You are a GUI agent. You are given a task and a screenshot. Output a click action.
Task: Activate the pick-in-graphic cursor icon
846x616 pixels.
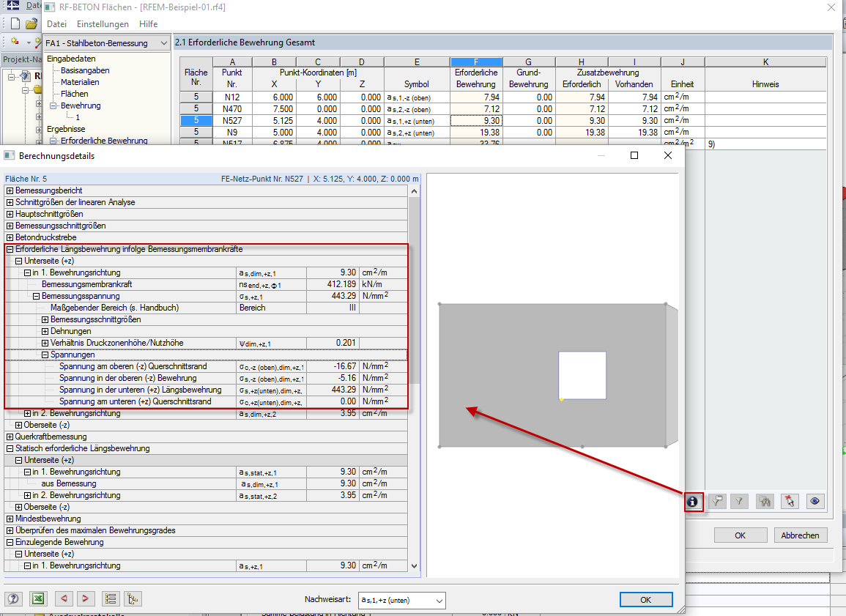pyautogui.click(x=790, y=502)
